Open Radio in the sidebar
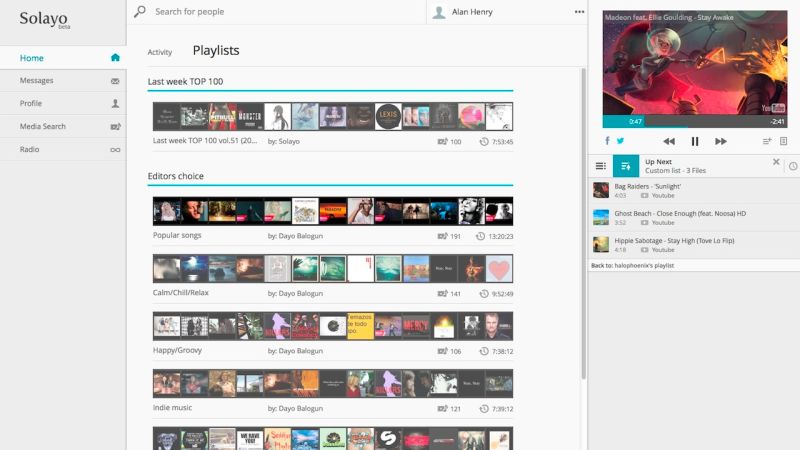The width and height of the screenshot is (800, 450). click(x=63, y=149)
